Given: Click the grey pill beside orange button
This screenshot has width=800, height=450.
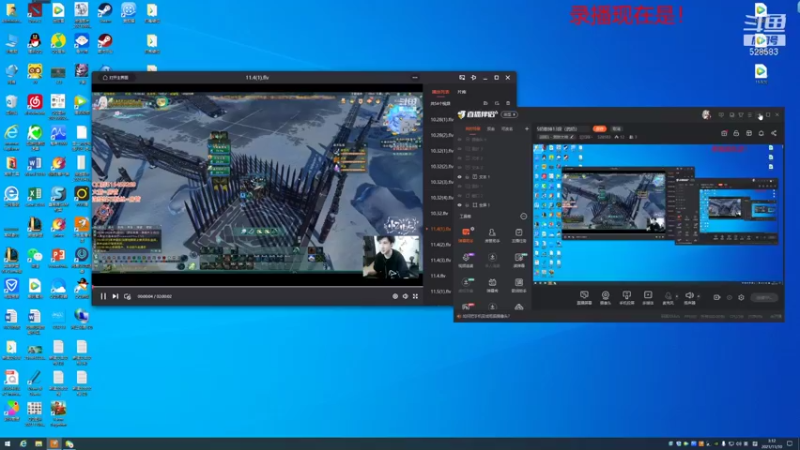Looking at the screenshot, I should (616, 129).
